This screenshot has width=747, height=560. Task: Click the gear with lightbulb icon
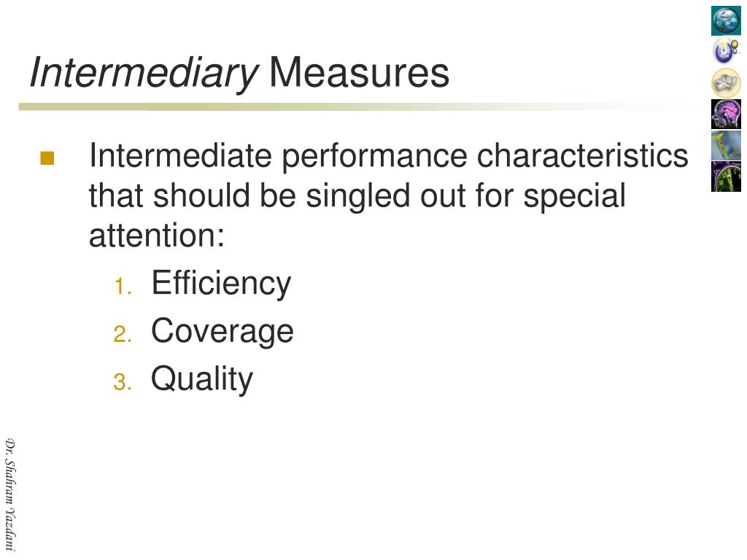pos(726,51)
